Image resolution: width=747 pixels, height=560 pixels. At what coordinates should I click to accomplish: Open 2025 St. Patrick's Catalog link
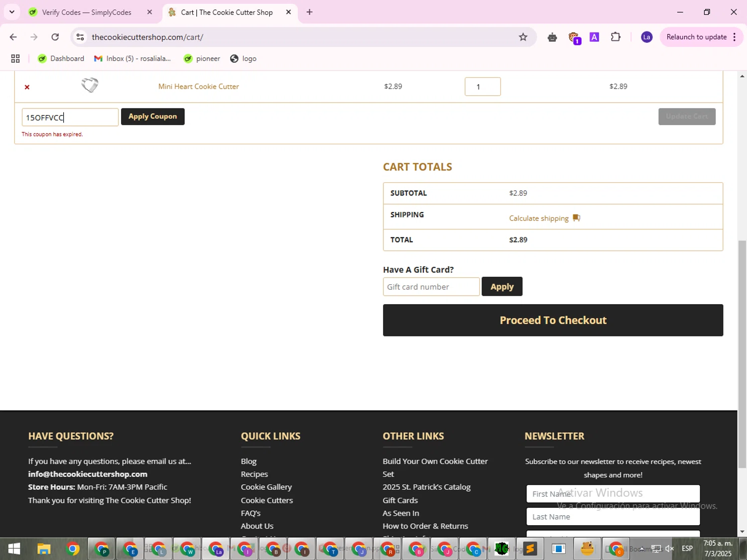point(426,487)
